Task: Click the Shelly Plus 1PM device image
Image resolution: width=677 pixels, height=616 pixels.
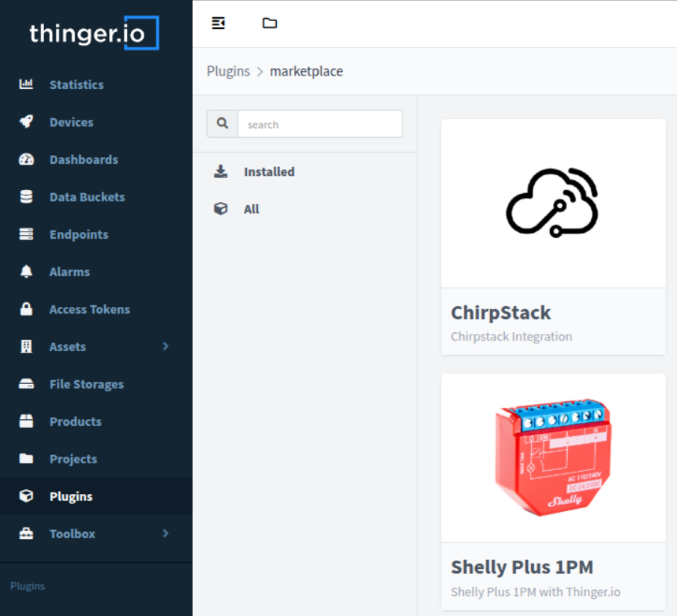Action: pyautogui.click(x=553, y=457)
